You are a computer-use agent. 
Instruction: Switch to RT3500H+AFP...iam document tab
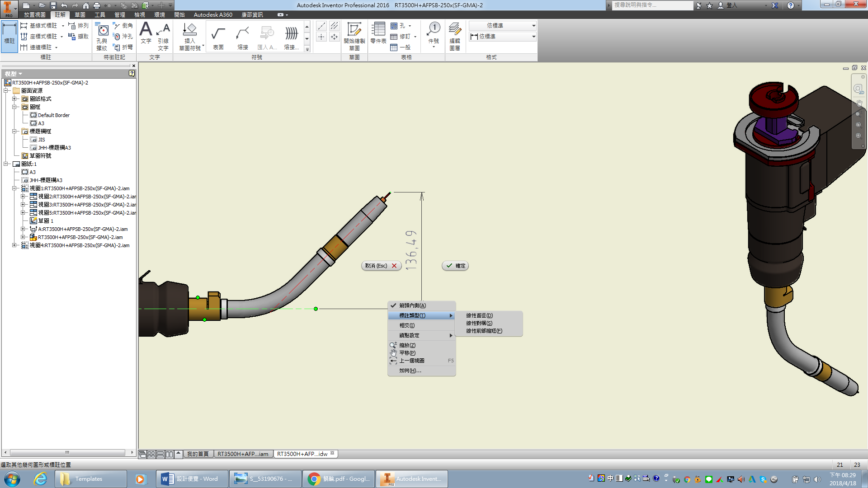(x=243, y=454)
